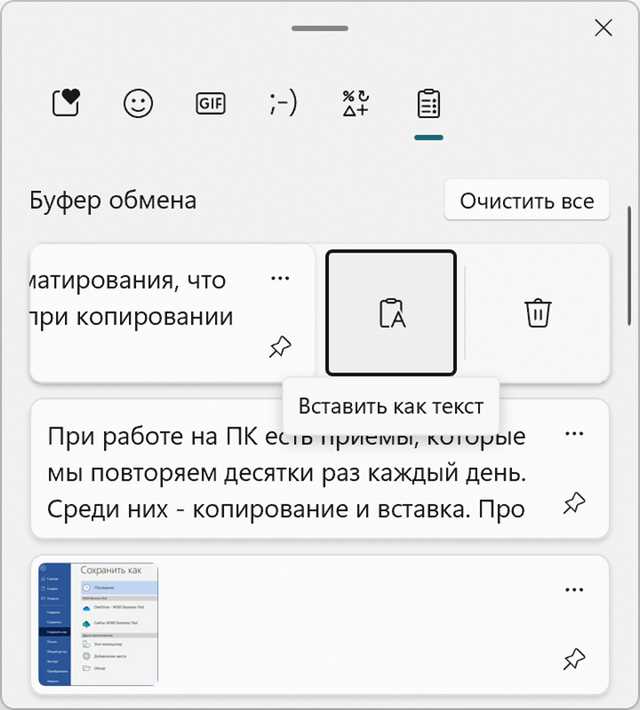Pin the 'При работе на ПК' clipboard item
Viewport: 640px width, 710px height.
coord(574,503)
